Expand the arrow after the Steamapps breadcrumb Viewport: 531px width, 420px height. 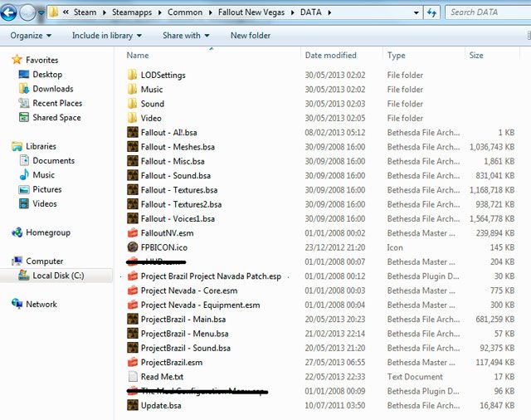pos(160,13)
